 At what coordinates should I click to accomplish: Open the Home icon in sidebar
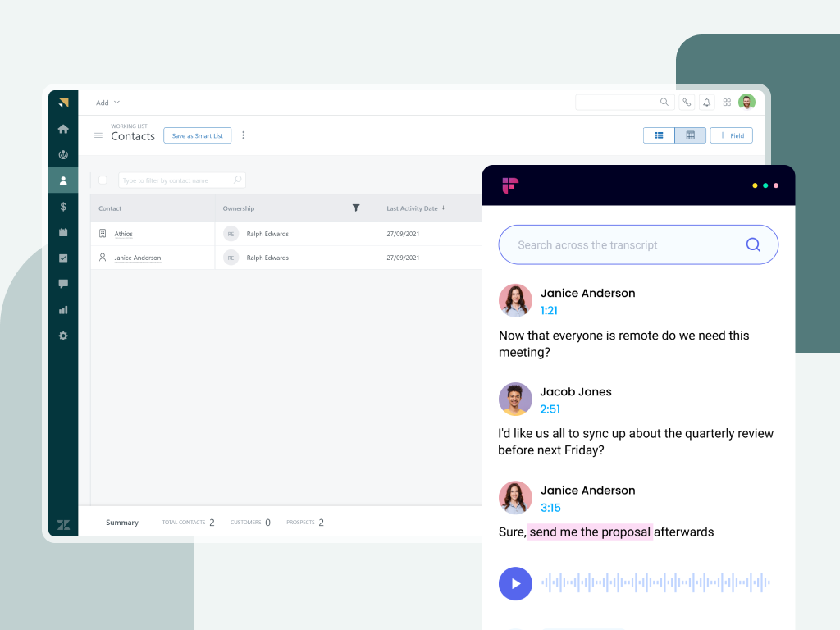(x=63, y=129)
